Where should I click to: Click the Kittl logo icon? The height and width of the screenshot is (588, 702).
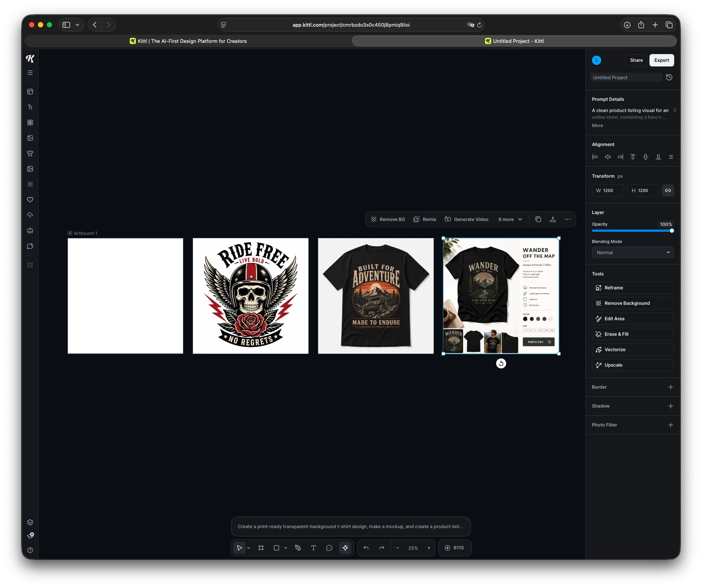pyautogui.click(x=30, y=58)
